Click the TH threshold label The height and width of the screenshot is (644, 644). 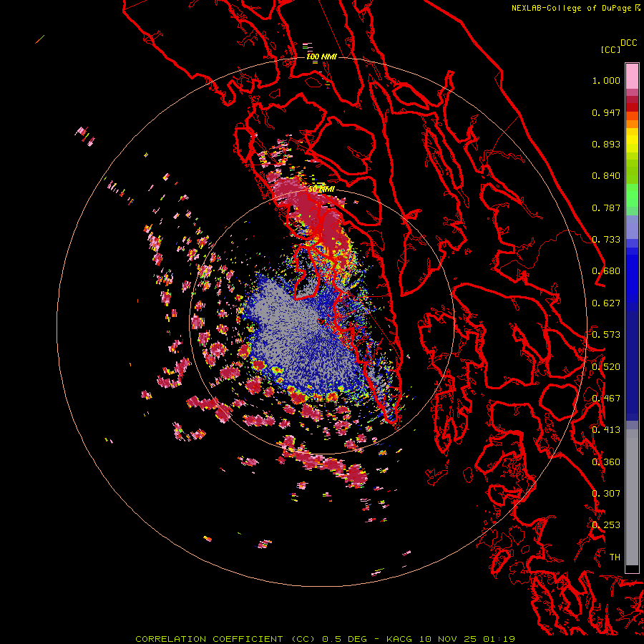coord(615,557)
